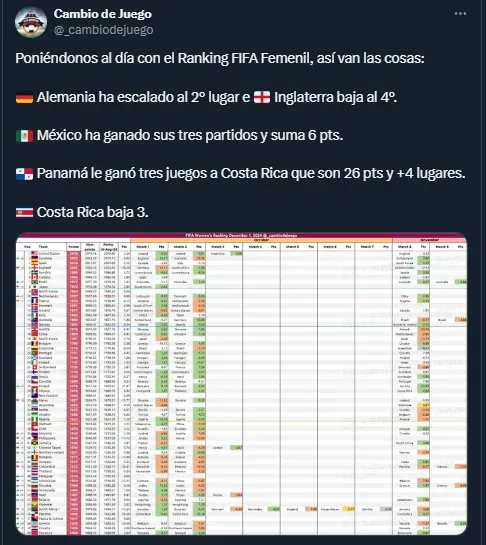
Task: Click the text line about Panamá
Action: click(x=241, y=173)
